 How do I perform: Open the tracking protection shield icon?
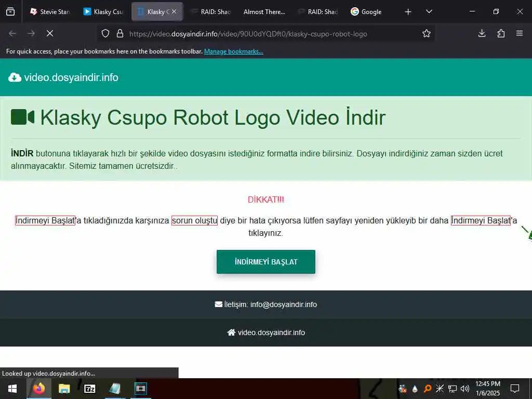[105, 34]
